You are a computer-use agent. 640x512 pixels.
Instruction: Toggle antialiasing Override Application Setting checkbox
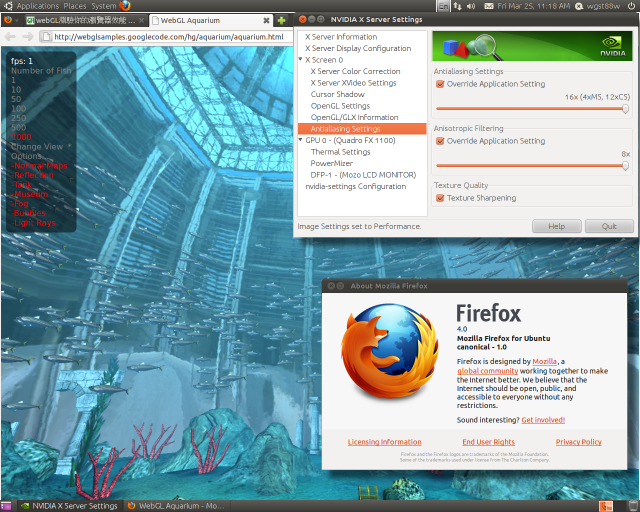click(440, 84)
